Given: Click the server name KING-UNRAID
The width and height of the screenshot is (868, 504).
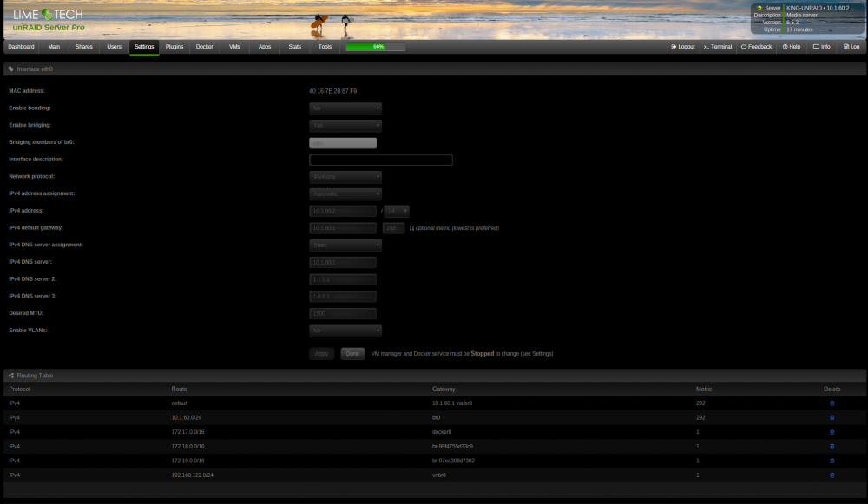Looking at the screenshot, I should coord(805,9).
